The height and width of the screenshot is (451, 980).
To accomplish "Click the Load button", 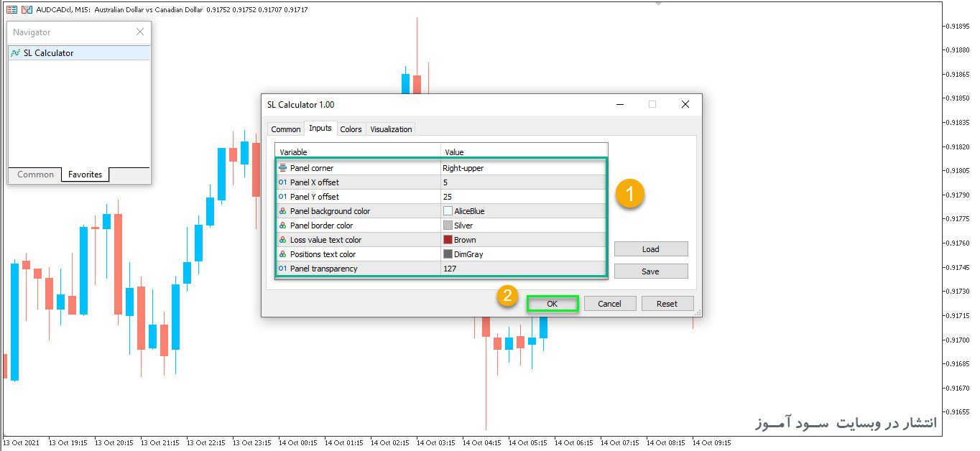I will 651,249.
